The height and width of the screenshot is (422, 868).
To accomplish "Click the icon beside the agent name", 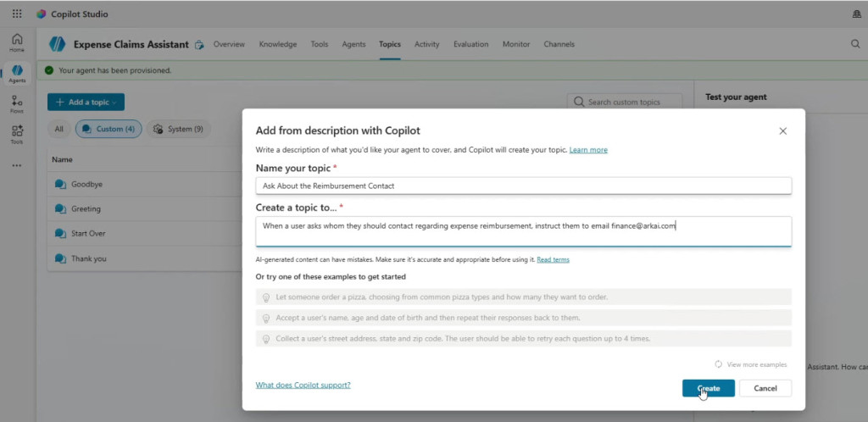I will pyautogui.click(x=199, y=45).
